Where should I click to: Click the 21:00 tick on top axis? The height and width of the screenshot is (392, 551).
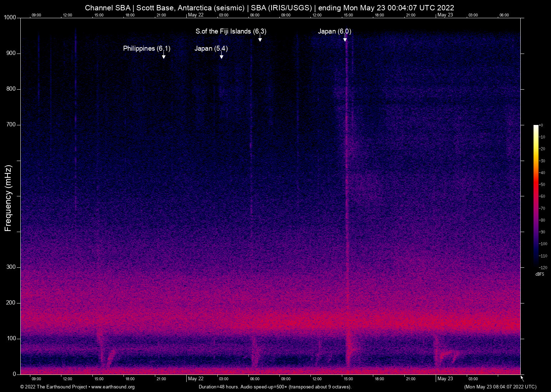tap(161, 15)
